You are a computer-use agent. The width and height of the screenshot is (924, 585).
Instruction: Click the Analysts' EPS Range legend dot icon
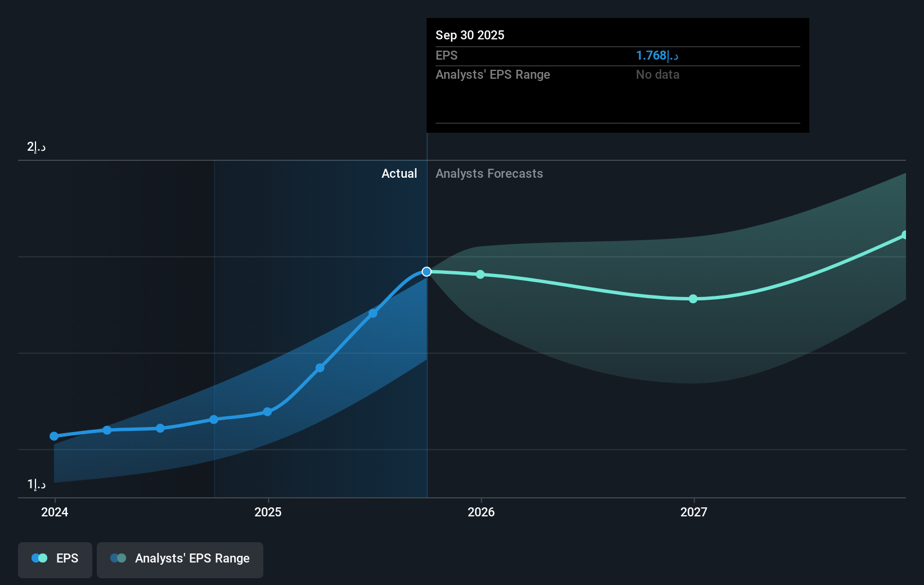click(x=118, y=558)
